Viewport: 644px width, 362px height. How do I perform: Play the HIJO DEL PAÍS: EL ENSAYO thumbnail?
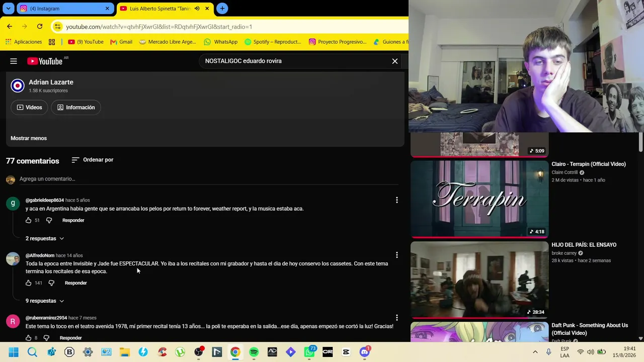[479, 280]
